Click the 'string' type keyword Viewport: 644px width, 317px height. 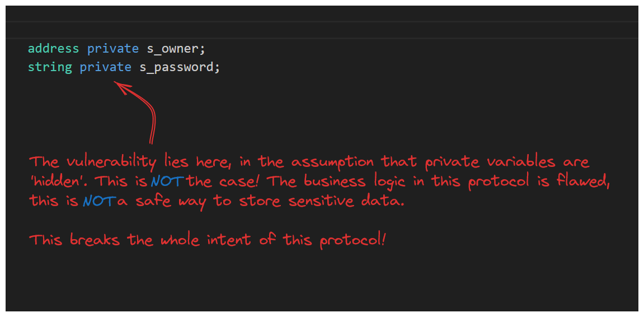(50, 67)
